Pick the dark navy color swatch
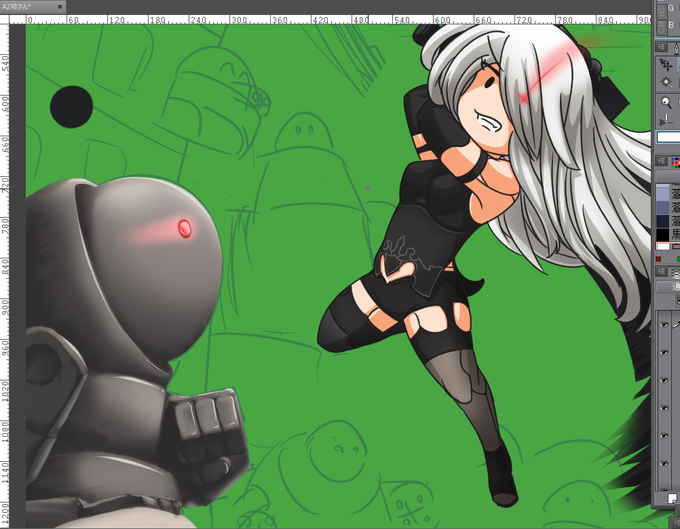Screen dimensions: 680x529 pyautogui.click(x=663, y=222)
